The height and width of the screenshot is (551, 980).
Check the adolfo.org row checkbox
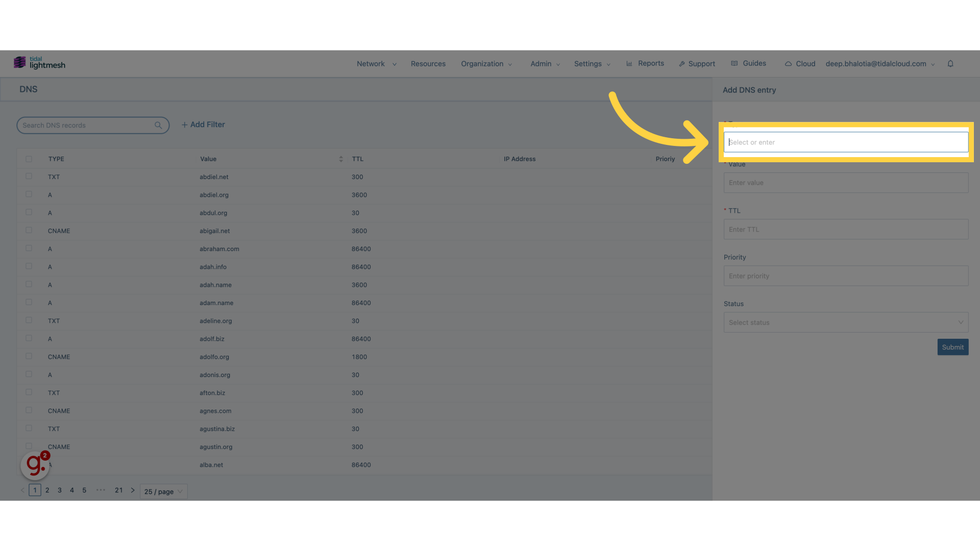(29, 357)
